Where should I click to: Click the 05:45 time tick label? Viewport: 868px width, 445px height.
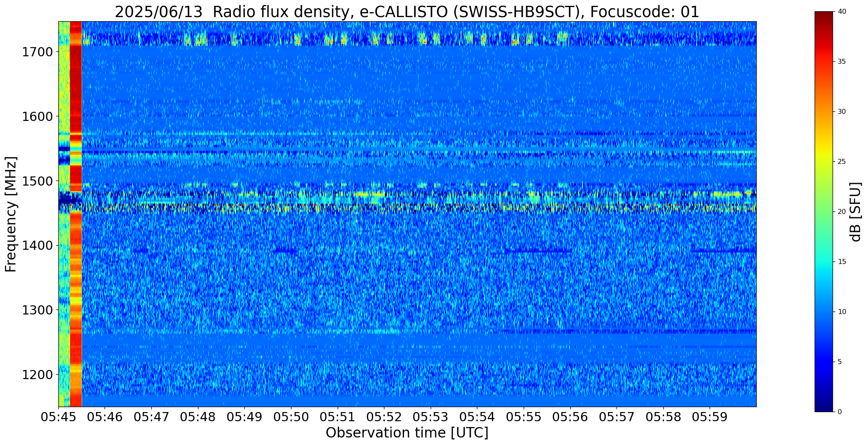58,417
